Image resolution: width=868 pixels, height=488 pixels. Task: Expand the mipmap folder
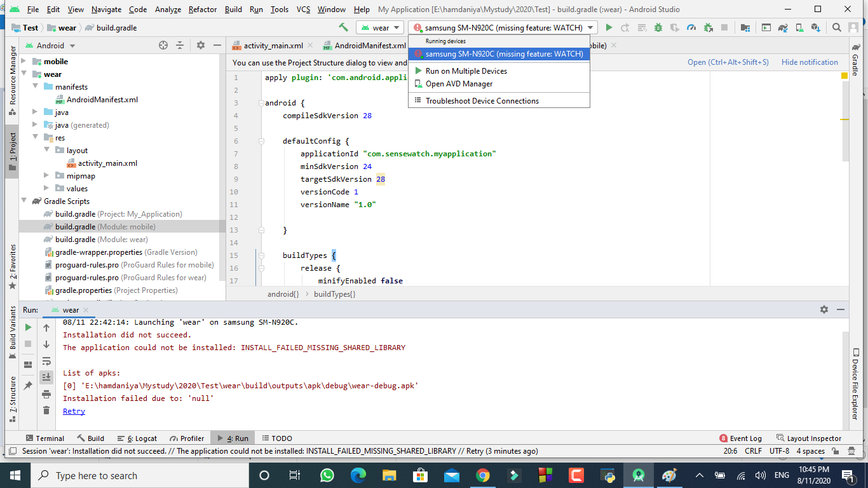pyautogui.click(x=47, y=176)
